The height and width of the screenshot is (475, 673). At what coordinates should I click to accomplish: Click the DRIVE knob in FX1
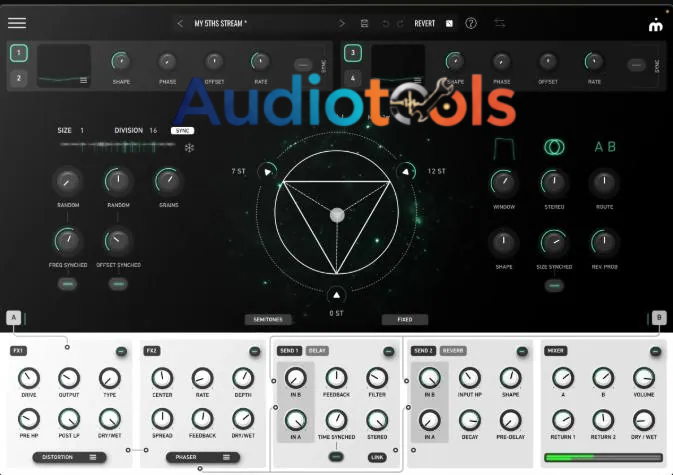point(29,378)
